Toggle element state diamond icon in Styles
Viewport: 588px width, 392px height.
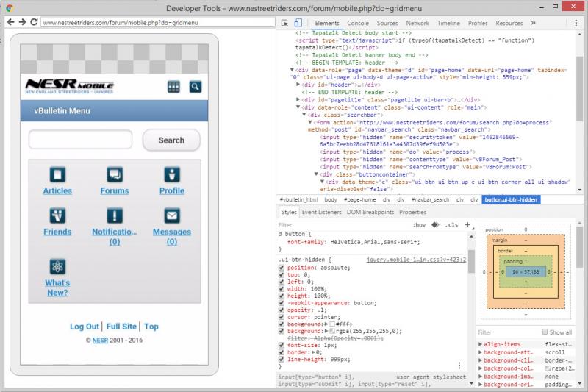[435, 225]
